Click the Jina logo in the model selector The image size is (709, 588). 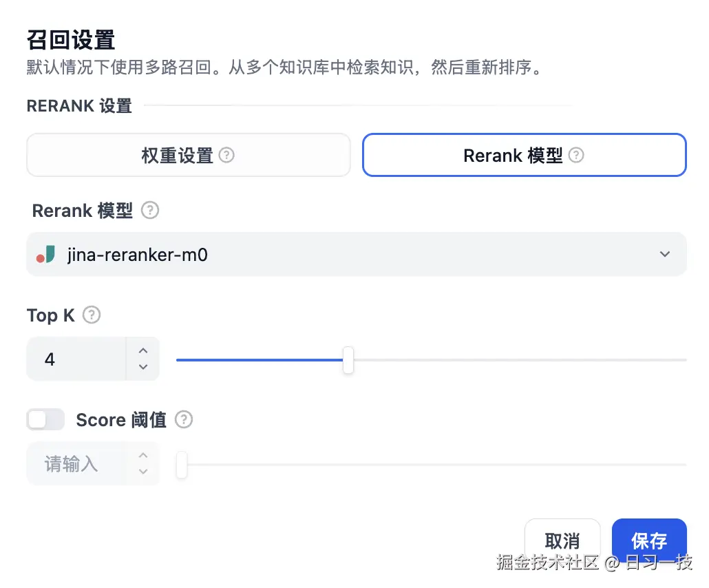[x=47, y=253]
